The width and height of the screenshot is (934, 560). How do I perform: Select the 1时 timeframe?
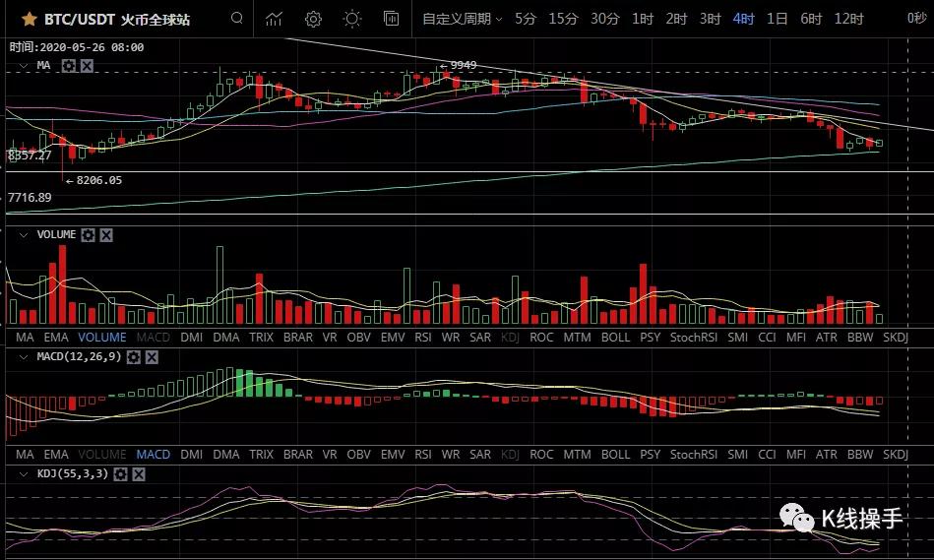[x=643, y=19]
